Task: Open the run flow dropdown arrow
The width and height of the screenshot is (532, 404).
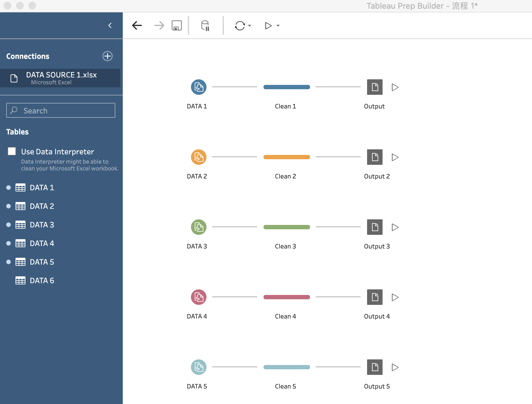Action: tap(278, 26)
